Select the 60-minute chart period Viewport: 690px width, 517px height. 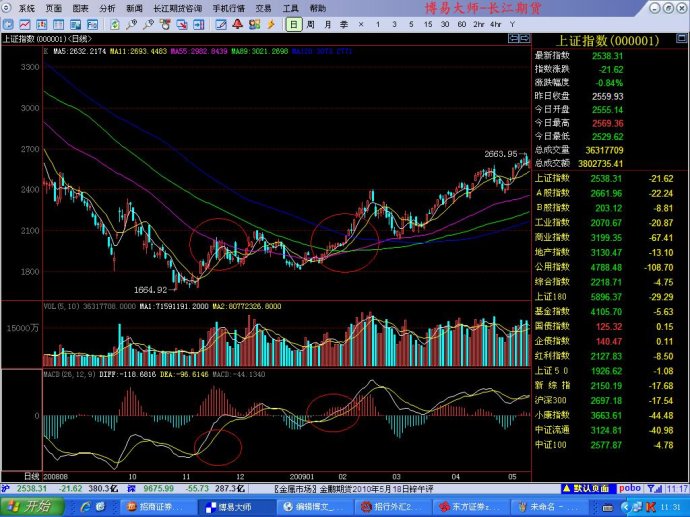tap(462, 24)
